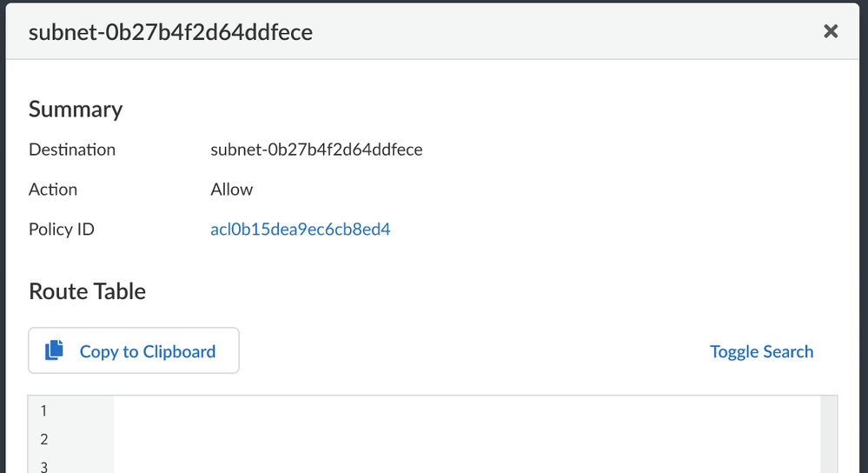Click the Route Table heading
The image size is (868, 473).
click(x=87, y=291)
